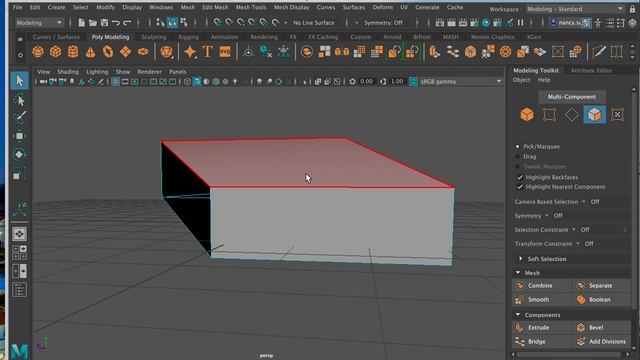Toggle the viewport grid display icon
The height and width of the screenshot is (360, 640).
pyautogui.click(x=116, y=82)
